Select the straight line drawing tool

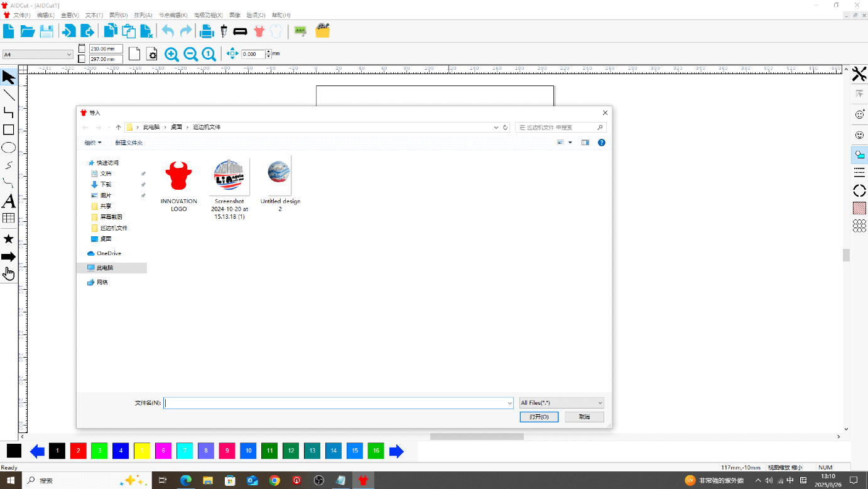tap(9, 96)
